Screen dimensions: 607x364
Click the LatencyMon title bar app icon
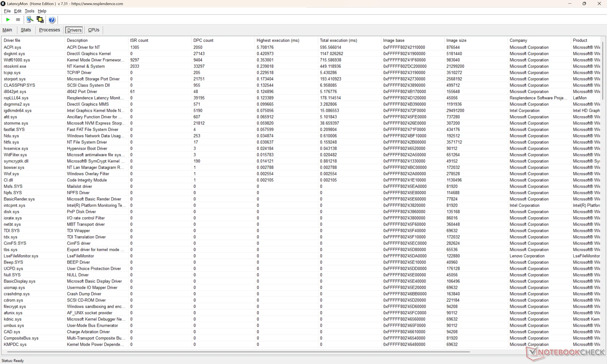pyautogui.click(x=3, y=4)
